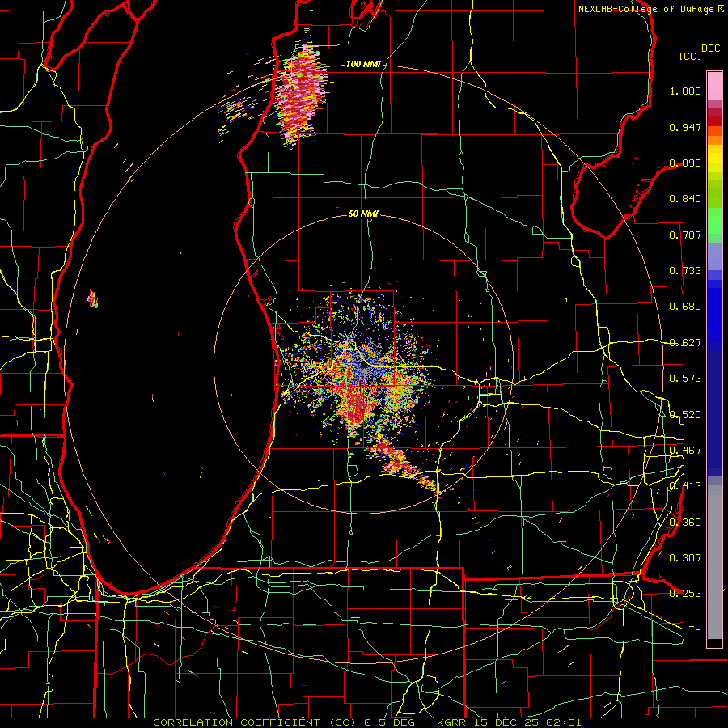The image size is (728, 728).
Task: Select the 0.733 legend value
Action: [x=685, y=271]
